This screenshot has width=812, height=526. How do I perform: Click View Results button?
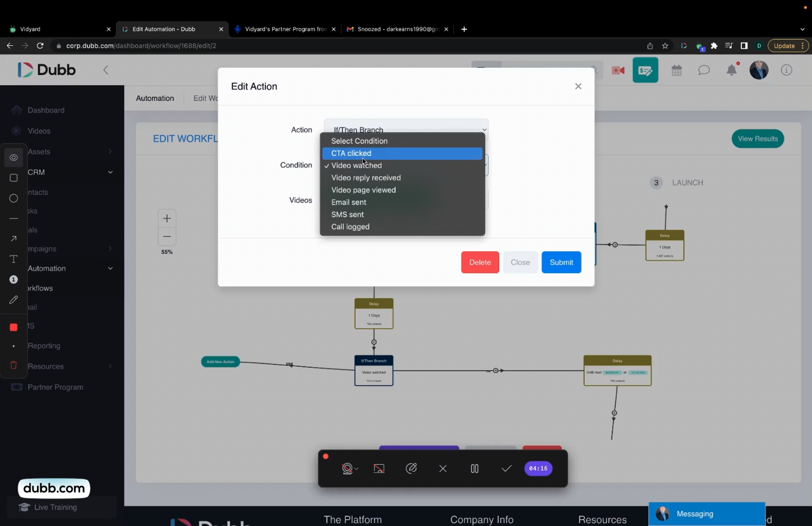[x=757, y=139]
